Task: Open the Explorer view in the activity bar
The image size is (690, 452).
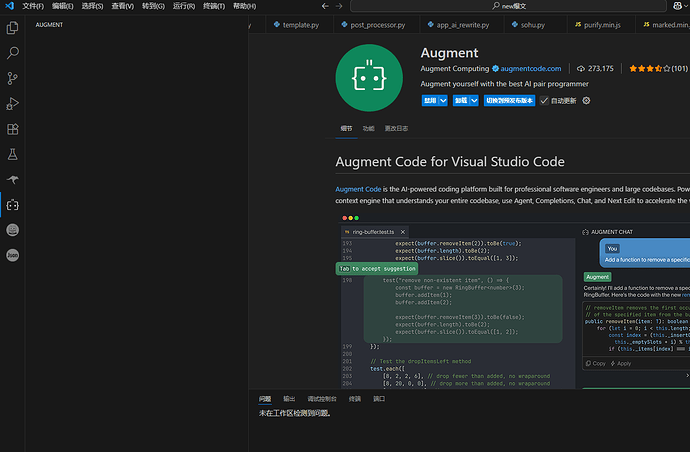Action: pos(12,28)
